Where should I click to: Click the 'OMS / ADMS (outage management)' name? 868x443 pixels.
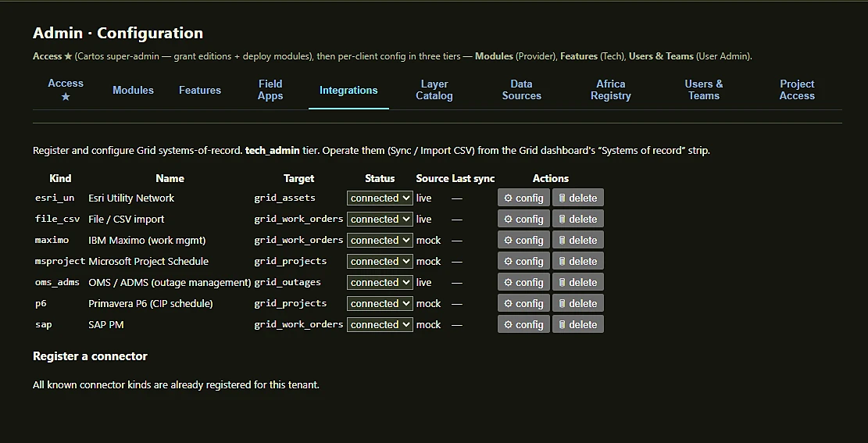click(x=170, y=282)
